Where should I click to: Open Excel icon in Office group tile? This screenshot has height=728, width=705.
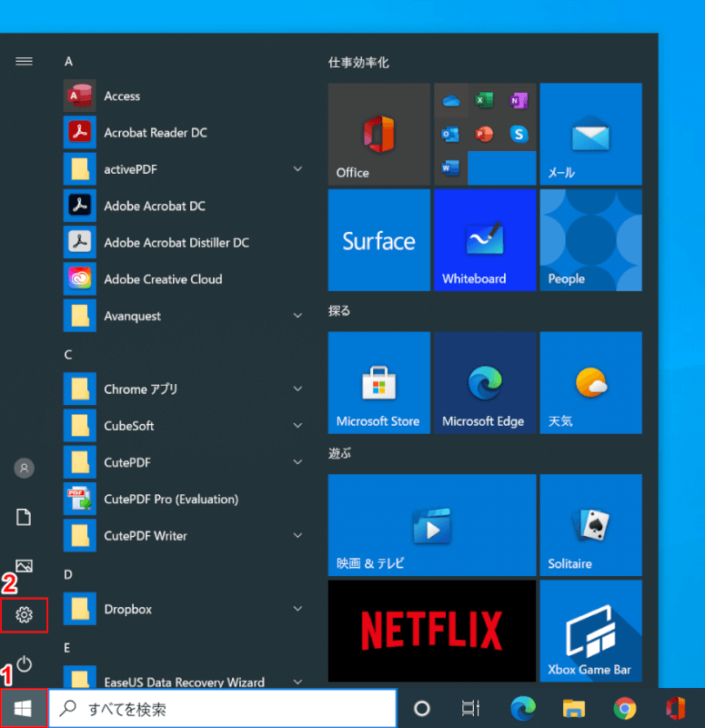click(485, 100)
